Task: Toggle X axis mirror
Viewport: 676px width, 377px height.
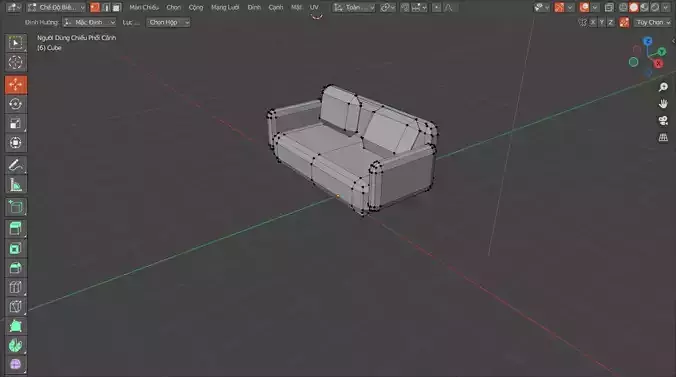Action: click(x=593, y=22)
